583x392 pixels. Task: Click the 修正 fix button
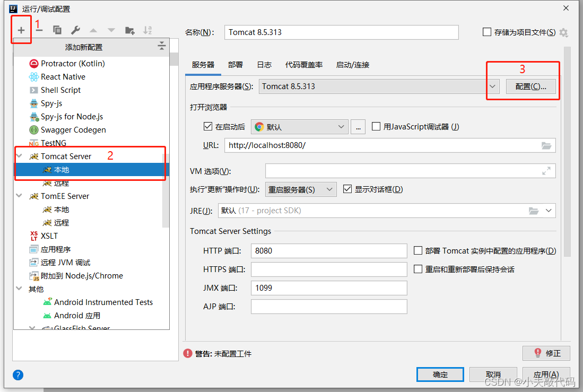pos(546,353)
